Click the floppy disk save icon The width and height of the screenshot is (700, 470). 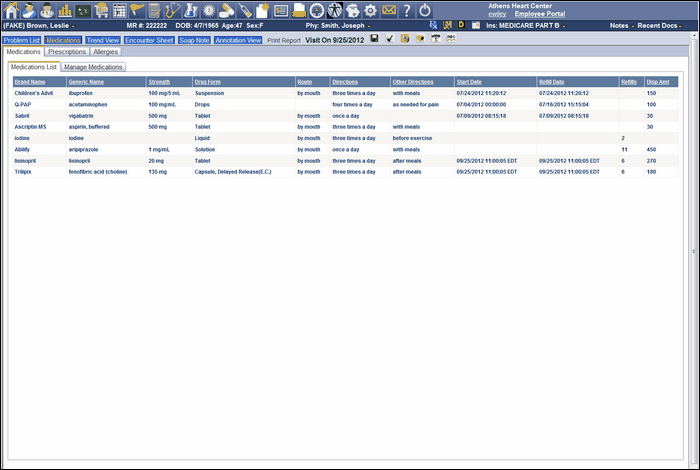click(x=375, y=39)
